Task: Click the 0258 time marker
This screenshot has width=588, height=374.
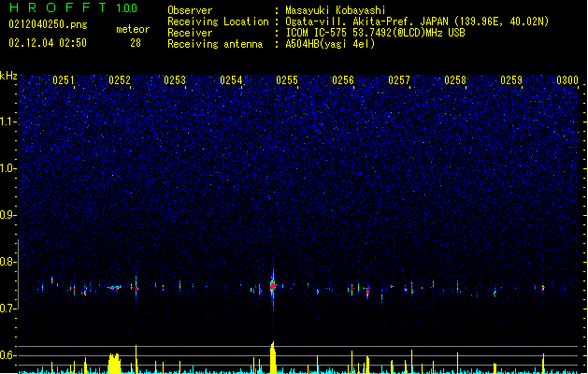Action: coord(455,80)
